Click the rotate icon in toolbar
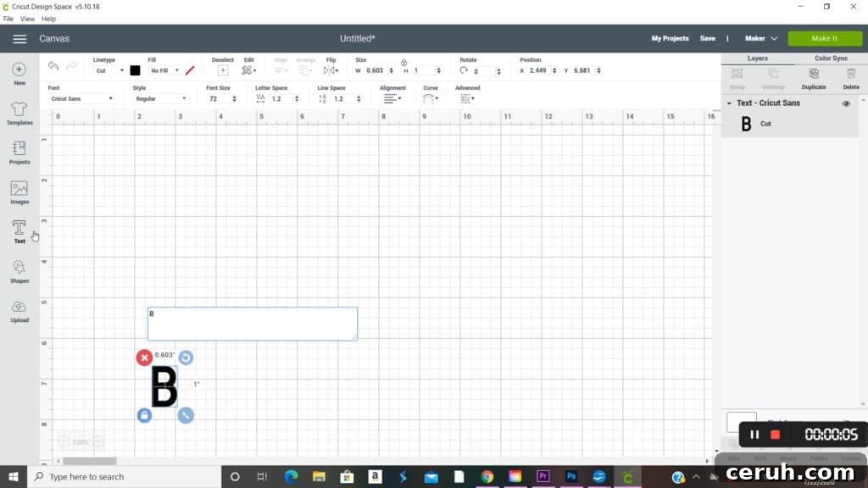868x488 pixels. [464, 70]
